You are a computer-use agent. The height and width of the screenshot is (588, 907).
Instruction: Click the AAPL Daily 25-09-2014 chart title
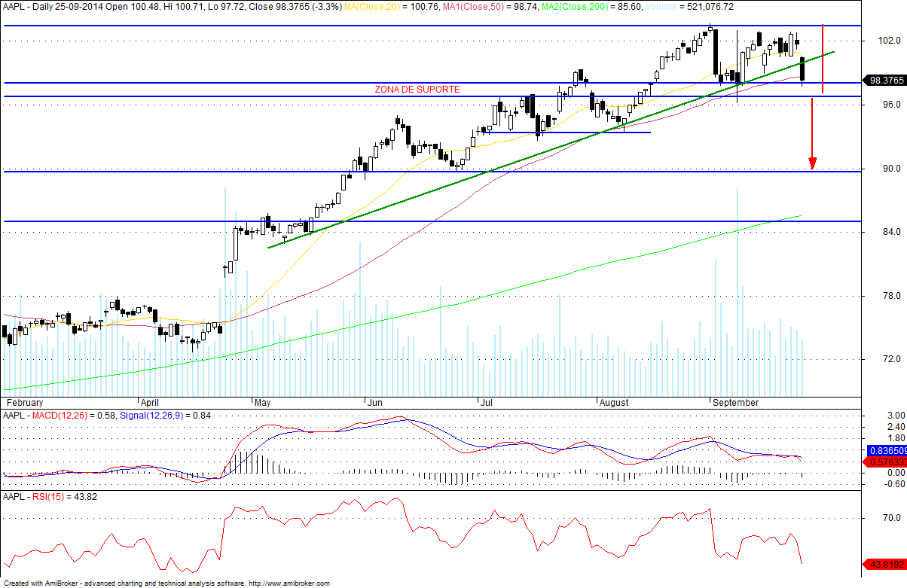tap(52, 6)
